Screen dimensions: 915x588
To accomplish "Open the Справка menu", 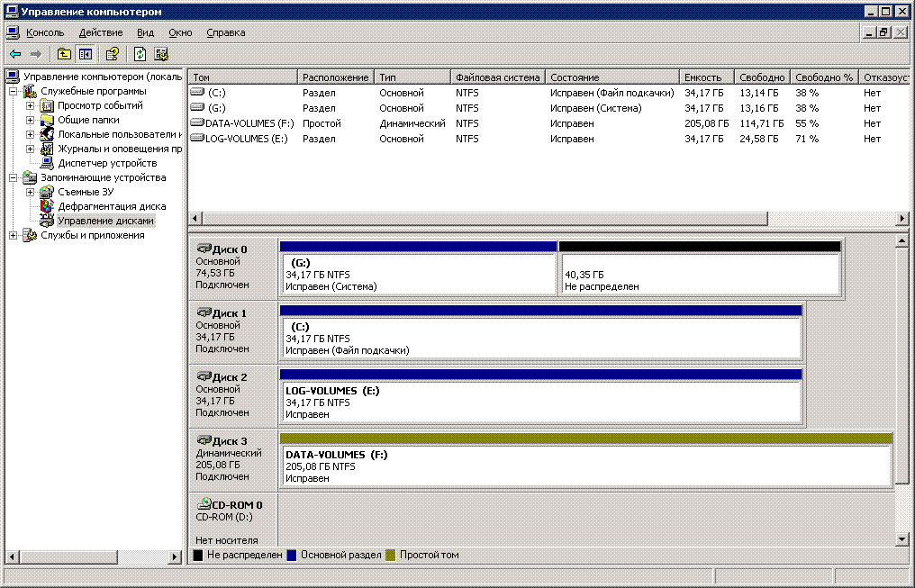I will (225, 32).
